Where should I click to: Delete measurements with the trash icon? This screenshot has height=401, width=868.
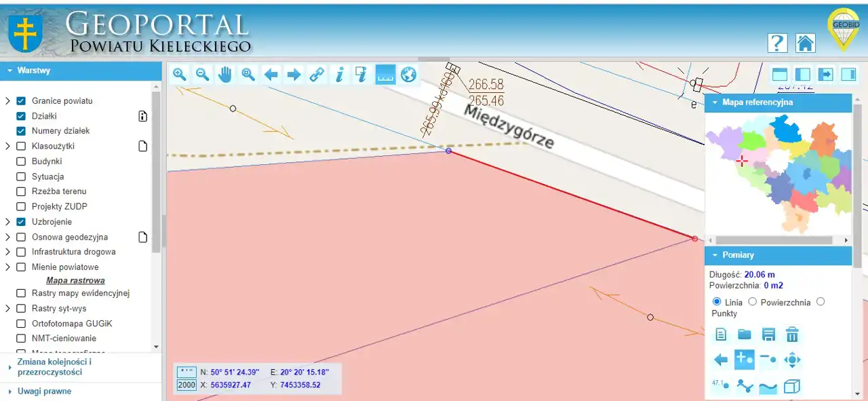tap(792, 335)
